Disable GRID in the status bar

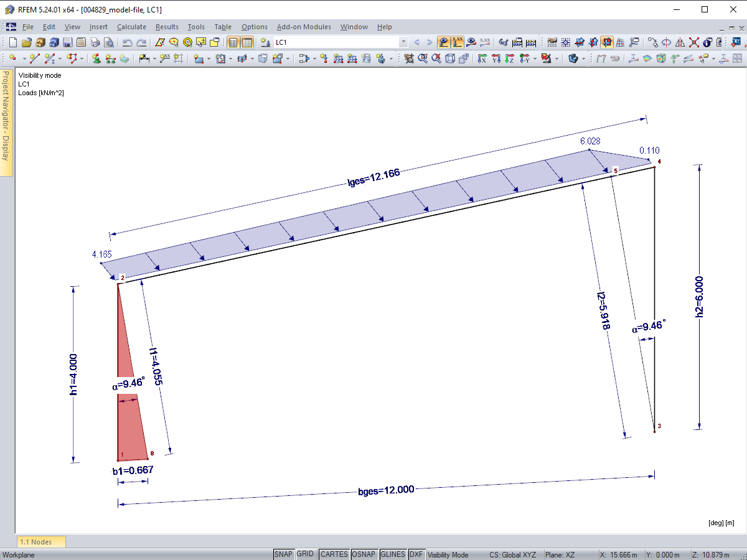pos(306,554)
